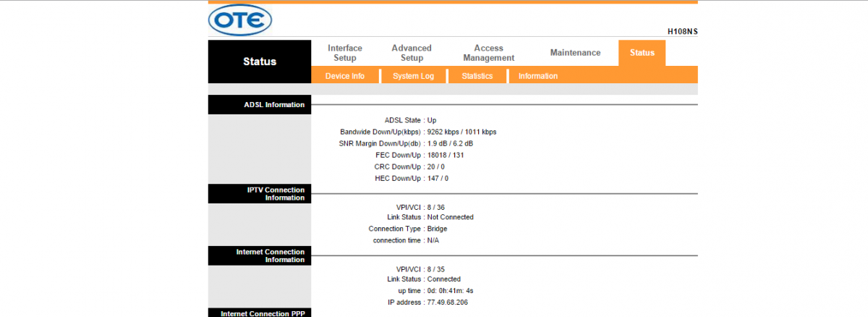Click the CRC value 20 / 0

(x=438, y=166)
